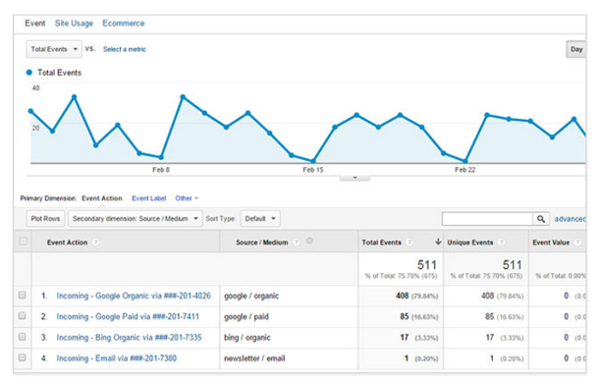Click the search magnifier icon
Screen dimensions: 600x385
[541, 219]
